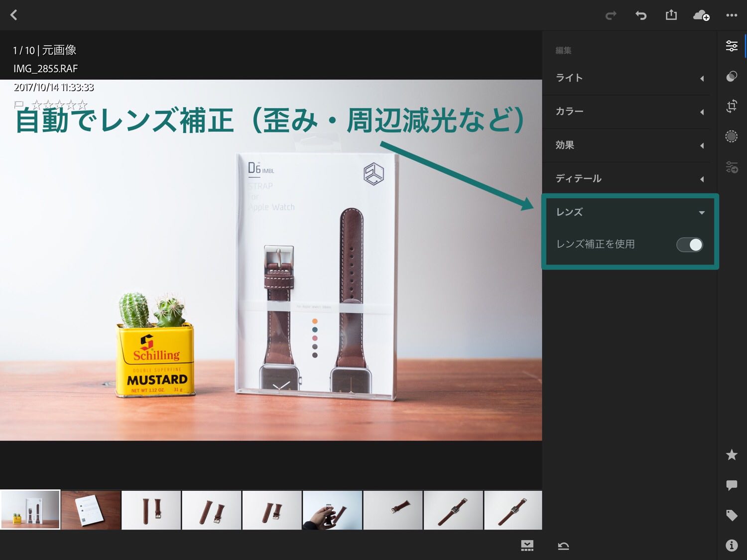Click the cloud sync icon

[x=701, y=15]
